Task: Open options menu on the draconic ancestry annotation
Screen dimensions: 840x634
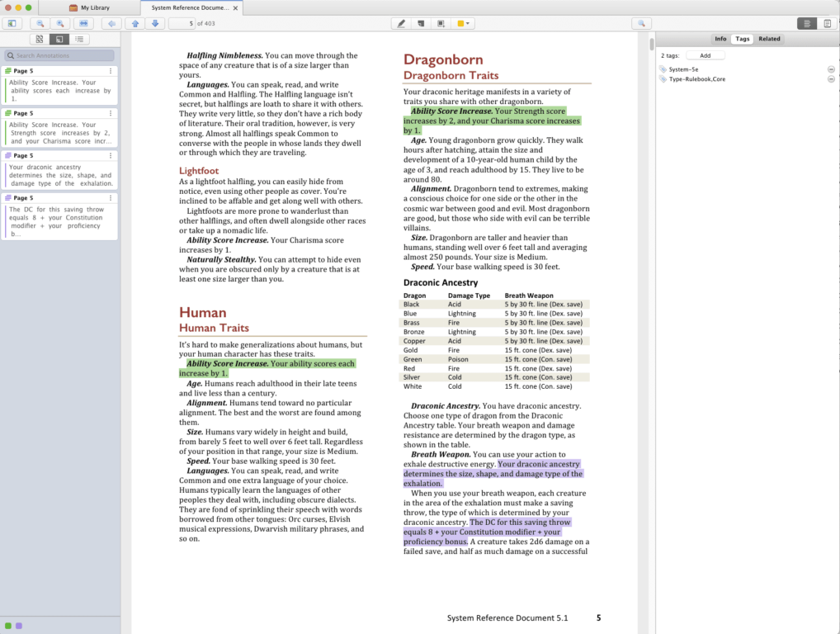Action: pos(111,157)
